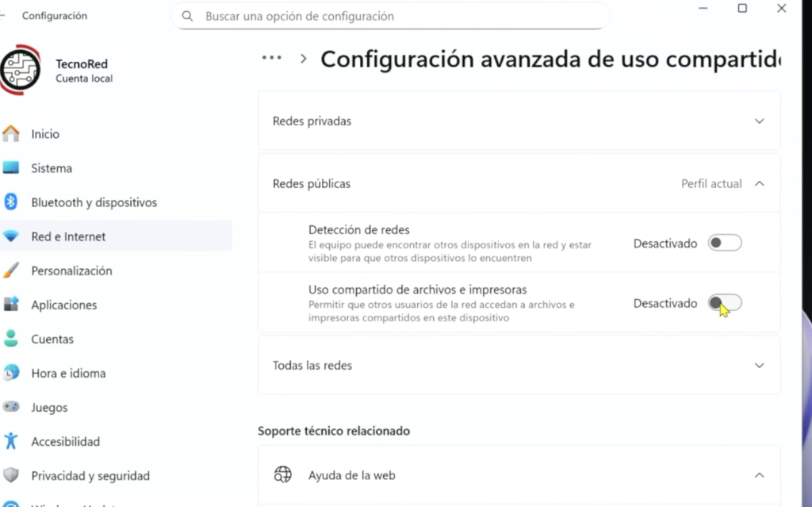Toggle Uso compartido de archivos e impresoras switch
Image resolution: width=812 pixels, height=507 pixels.
point(725,303)
